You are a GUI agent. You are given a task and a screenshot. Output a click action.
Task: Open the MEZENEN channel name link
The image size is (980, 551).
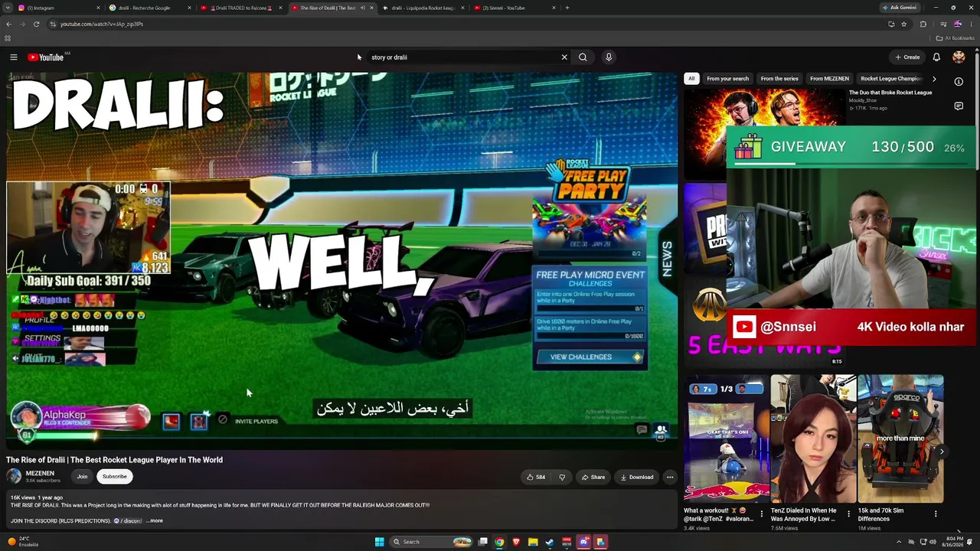(x=40, y=474)
